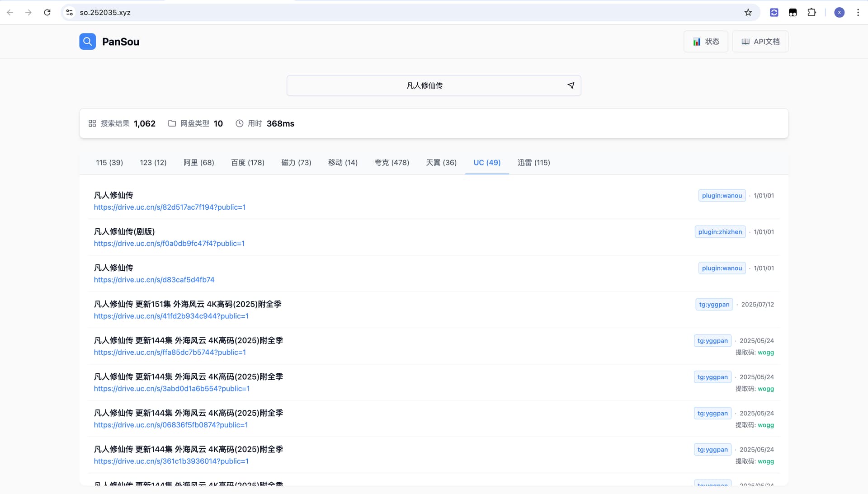Select the 迅雷 (115) tab
The width and height of the screenshot is (868, 494).
(x=533, y=163)
